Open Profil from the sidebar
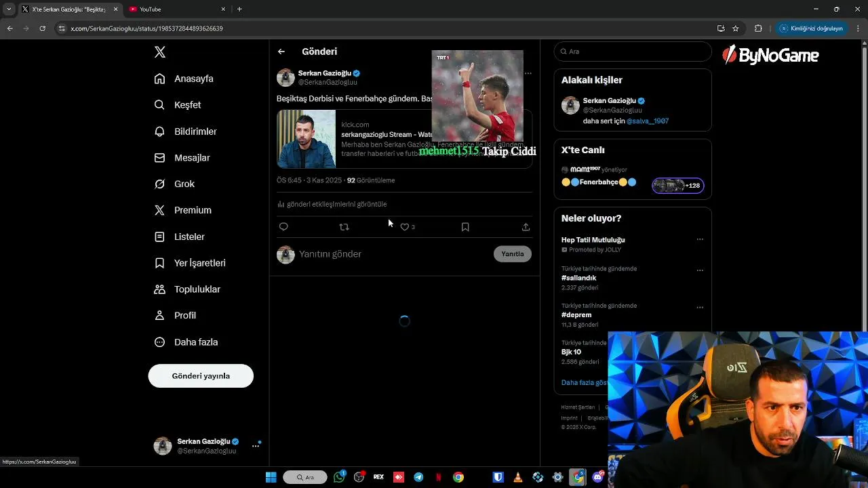This screenshot has height=488, width=868. coord(175,316)
